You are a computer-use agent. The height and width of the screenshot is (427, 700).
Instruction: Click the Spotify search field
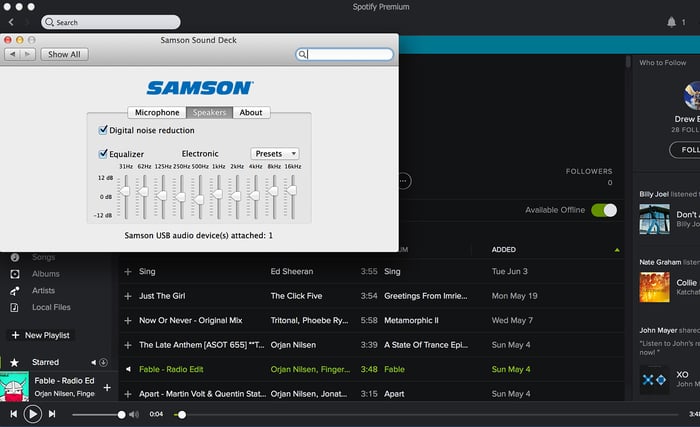point(111,22)
